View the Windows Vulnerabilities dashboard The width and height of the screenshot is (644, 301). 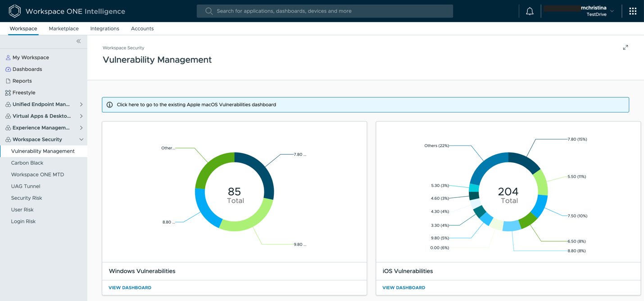(130, 288)
